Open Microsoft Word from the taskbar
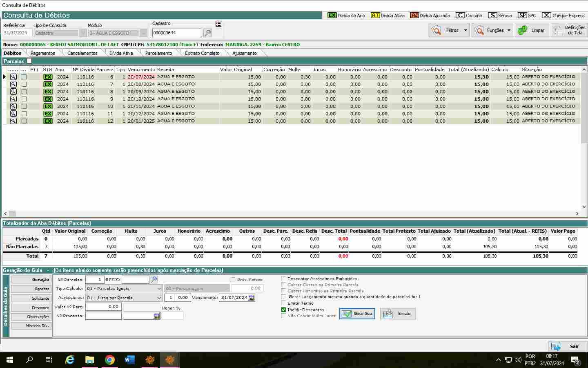The height and width of the screenshot is (368, 588). (x=129, y=360)
